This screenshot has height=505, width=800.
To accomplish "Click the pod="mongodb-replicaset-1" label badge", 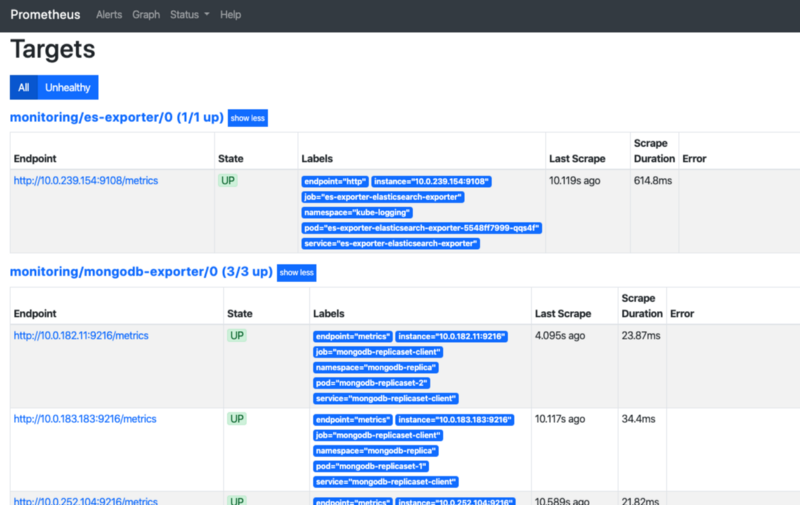I will pyautogui.click(x=371, y=466).
